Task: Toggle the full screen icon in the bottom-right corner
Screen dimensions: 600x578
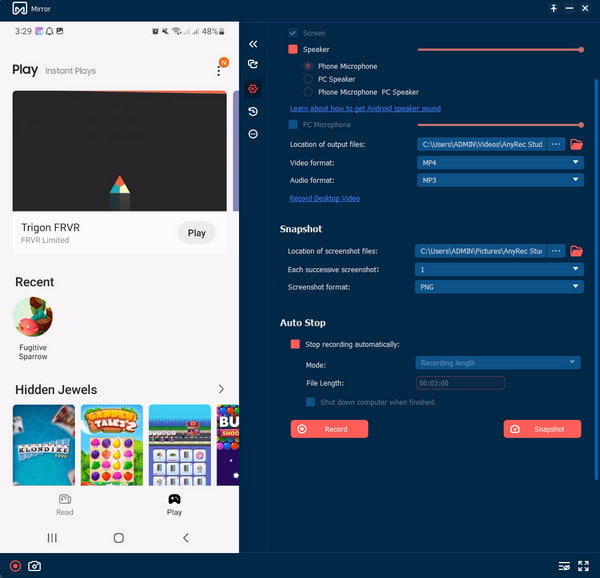Action: (x=583, y=566)
